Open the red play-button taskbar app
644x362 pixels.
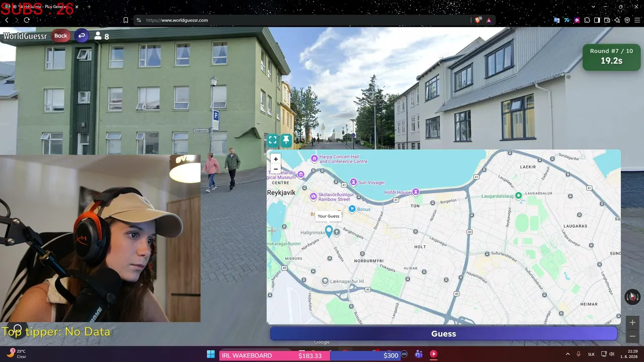(434, 354)
